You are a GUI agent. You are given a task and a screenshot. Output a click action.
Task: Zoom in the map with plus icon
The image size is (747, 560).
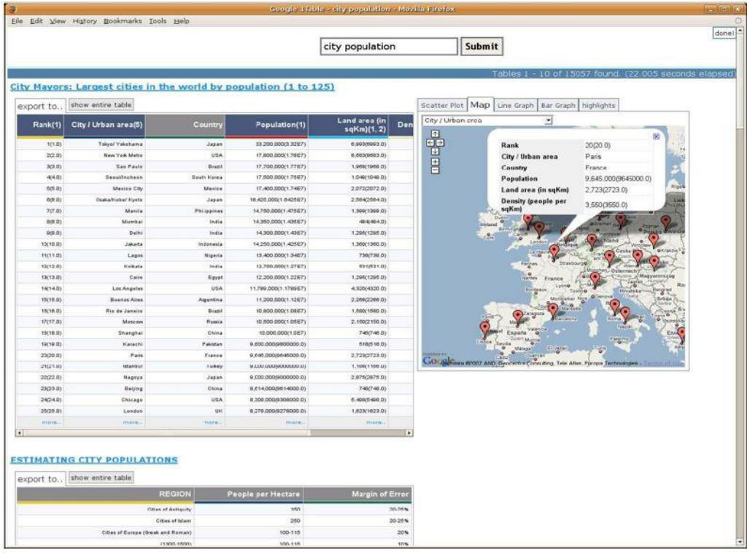[x=435, y=161]
